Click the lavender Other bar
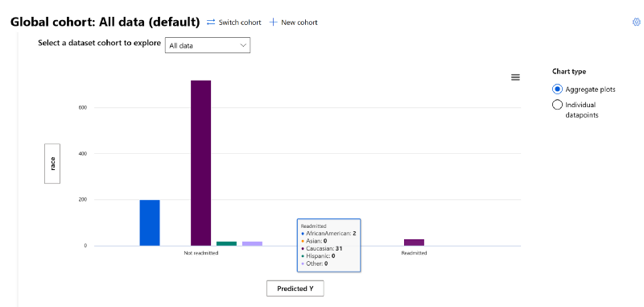The width and height of the screenshot is (644, 307). point(252,243)
